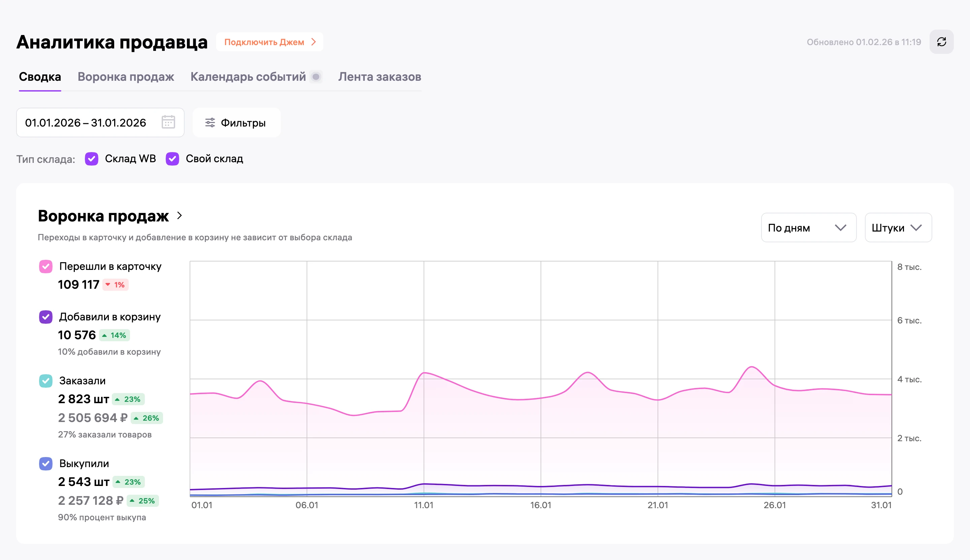Click the chevron in the По дням selector
The height and width of the screenshot is (560, 970).
click(840, 228)
